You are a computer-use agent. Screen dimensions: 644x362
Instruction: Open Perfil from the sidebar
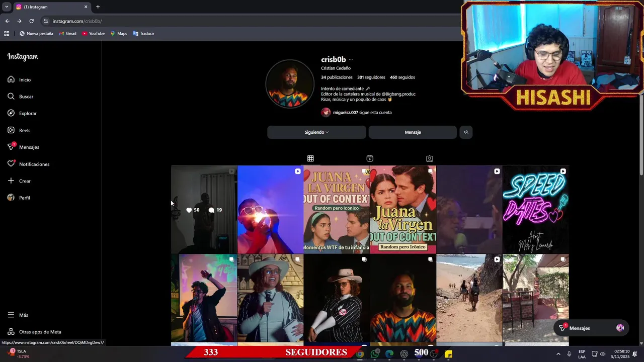pyautogui.click(x=19, y=198)
